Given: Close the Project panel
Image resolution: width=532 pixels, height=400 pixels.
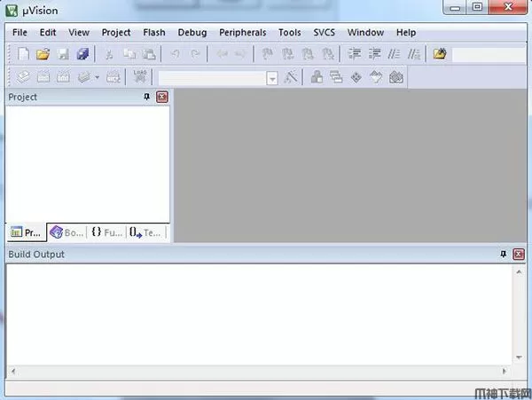Looking at the screenshot, I should (x=162, y=97).
